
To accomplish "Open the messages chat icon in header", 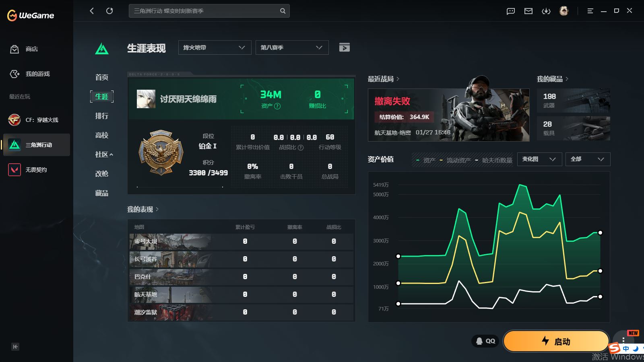I will coord(510,11).
